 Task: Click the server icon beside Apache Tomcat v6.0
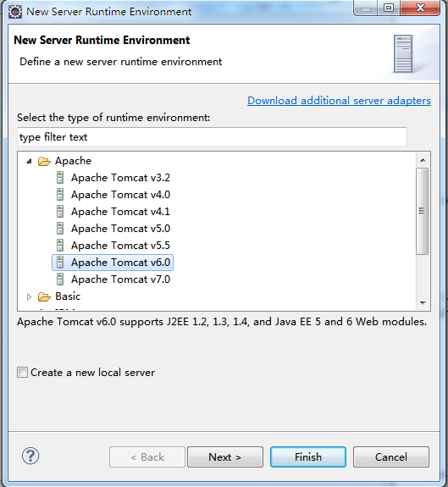(60, 263)
